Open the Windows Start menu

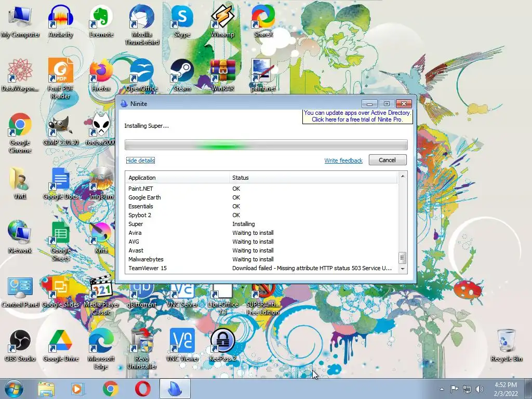tap(14, 389)
